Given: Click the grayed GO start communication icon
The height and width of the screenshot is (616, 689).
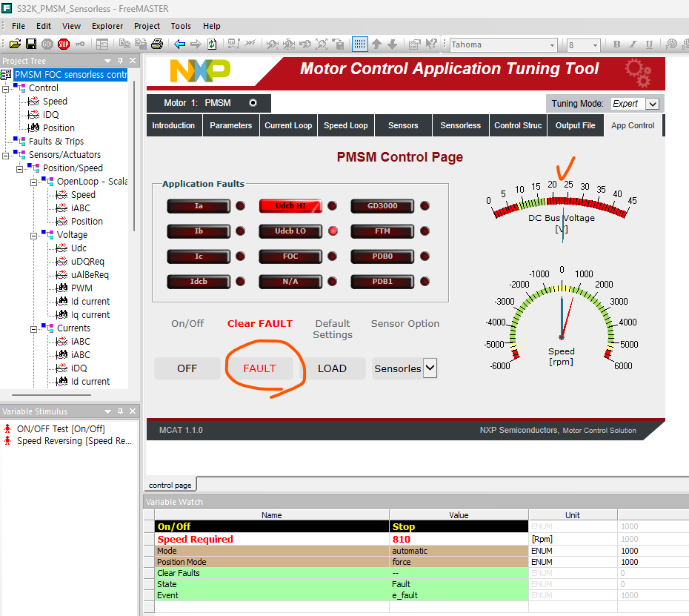Looking at the screenshot, I should coord(47,44).
